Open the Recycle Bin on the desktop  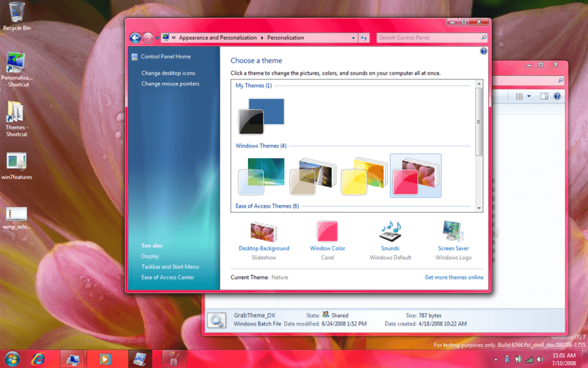17,11
